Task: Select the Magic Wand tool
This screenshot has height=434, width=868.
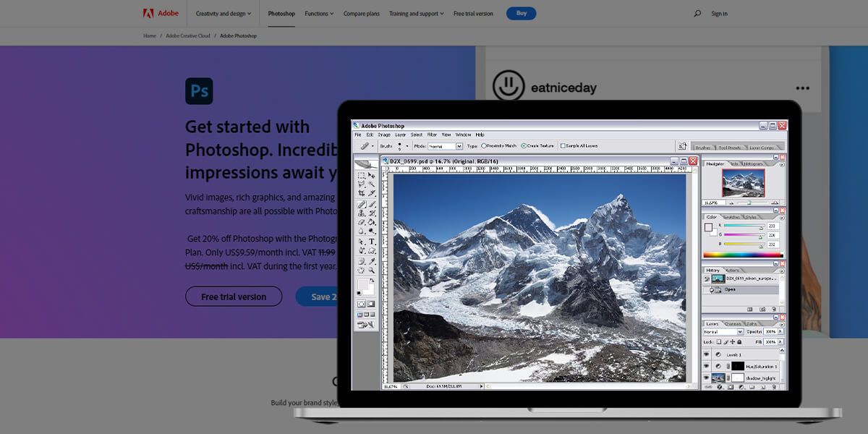Action: [x=372, y=184]
